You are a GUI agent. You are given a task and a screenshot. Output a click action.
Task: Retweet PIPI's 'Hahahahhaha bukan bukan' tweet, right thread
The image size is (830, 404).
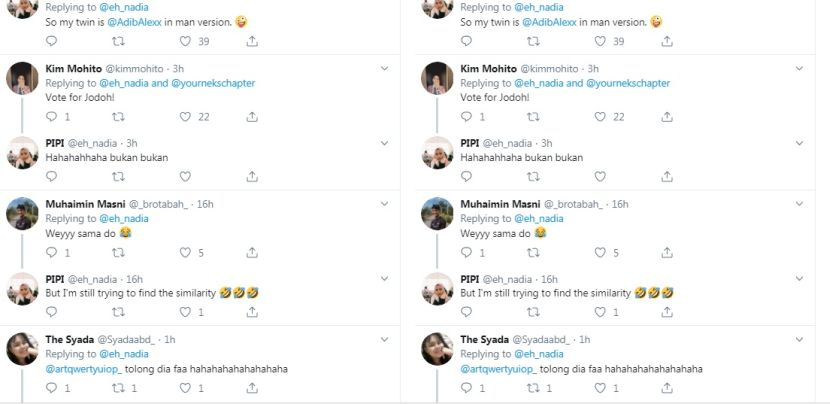[533, 177]
